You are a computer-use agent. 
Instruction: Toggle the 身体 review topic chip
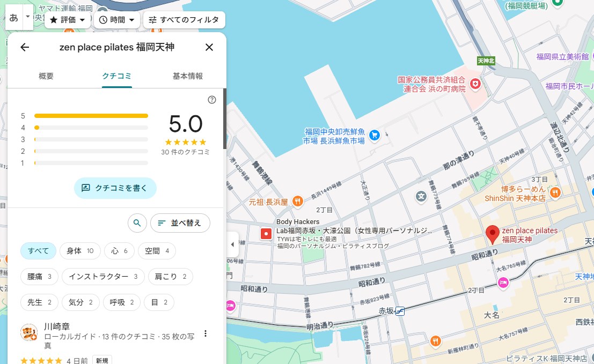point(80,251)
